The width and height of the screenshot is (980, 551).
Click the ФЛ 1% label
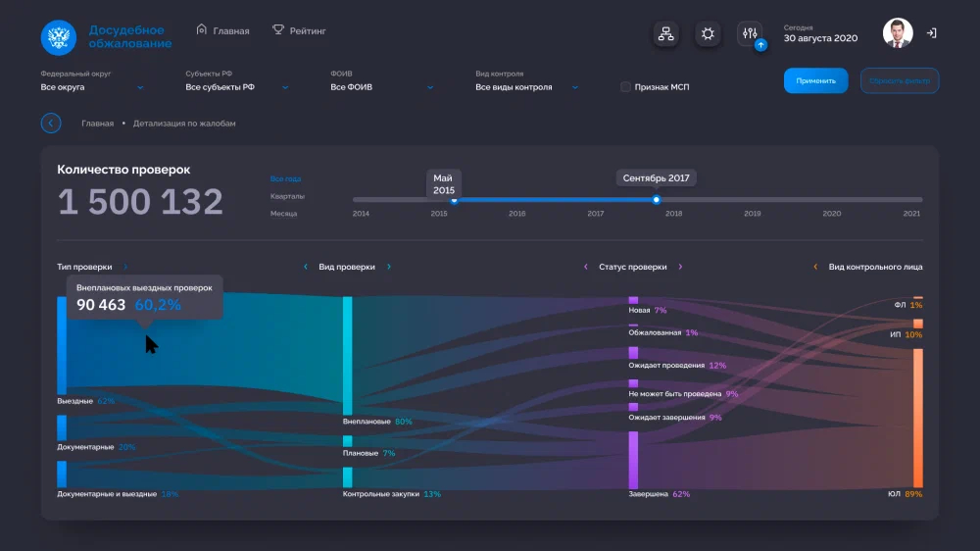point(908,305)
